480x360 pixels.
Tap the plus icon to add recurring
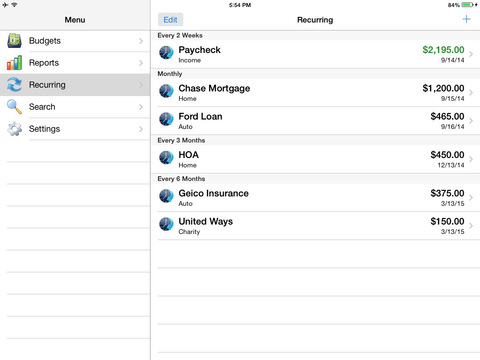pos(466,19)
